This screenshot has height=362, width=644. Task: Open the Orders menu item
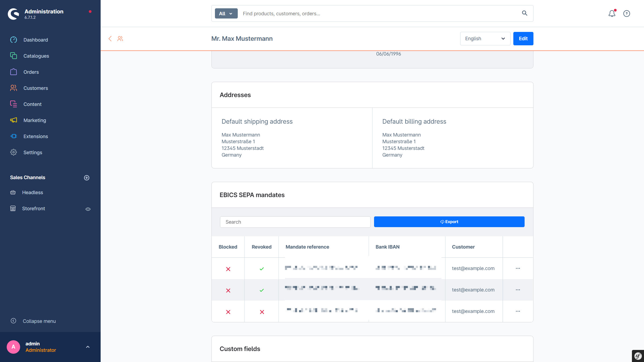[31, 72]
